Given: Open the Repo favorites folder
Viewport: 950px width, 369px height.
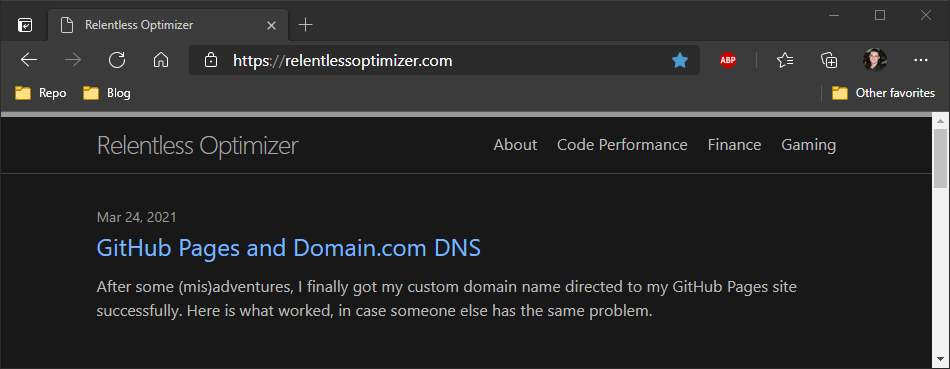Looking at the screenshot, I should [x=40, y=93].
